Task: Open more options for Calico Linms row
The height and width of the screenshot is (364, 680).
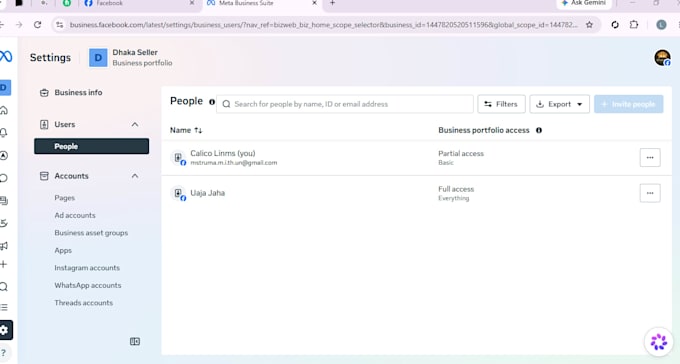Action: [650, 157]
